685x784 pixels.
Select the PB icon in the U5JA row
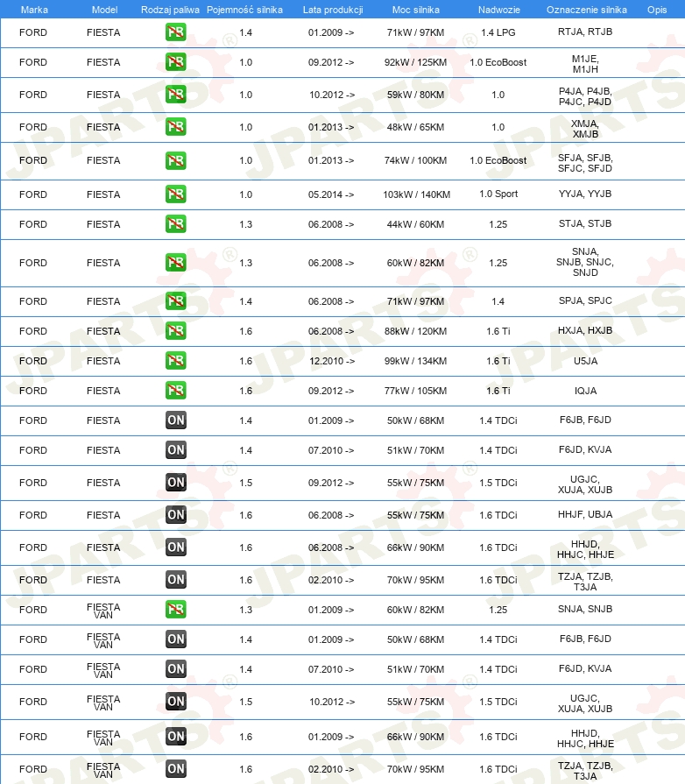175,361
